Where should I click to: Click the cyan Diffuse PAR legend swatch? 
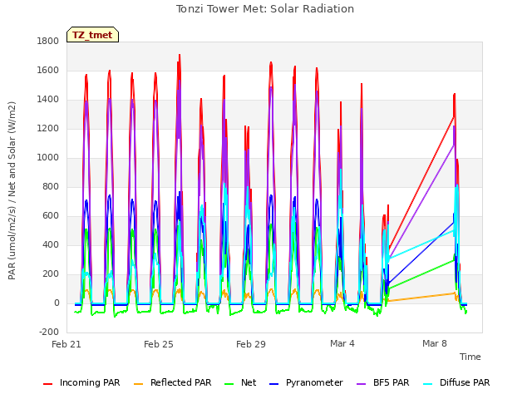pyautogui.click(x=428, y=384)
